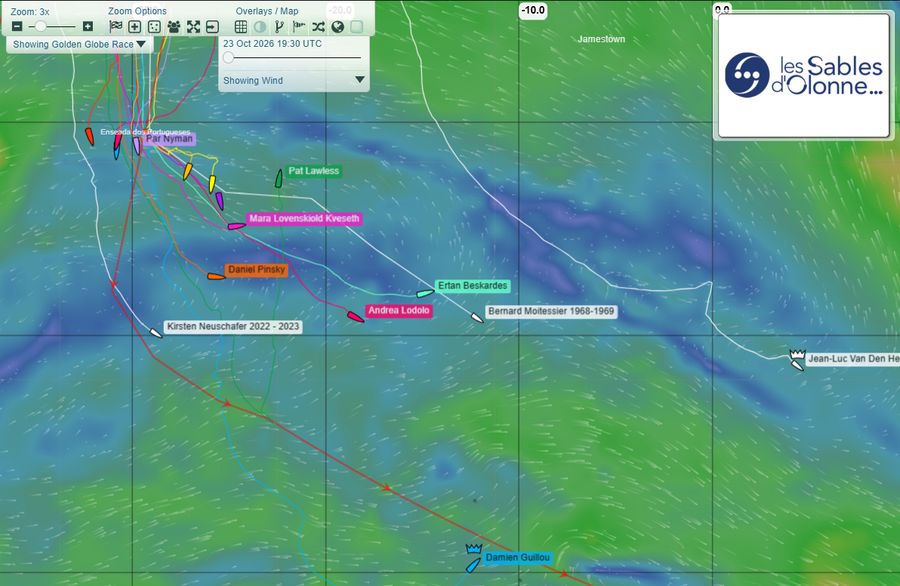Click the arrow-in-box zoom option icon
The image size is (900, 586).
point(212,26)
